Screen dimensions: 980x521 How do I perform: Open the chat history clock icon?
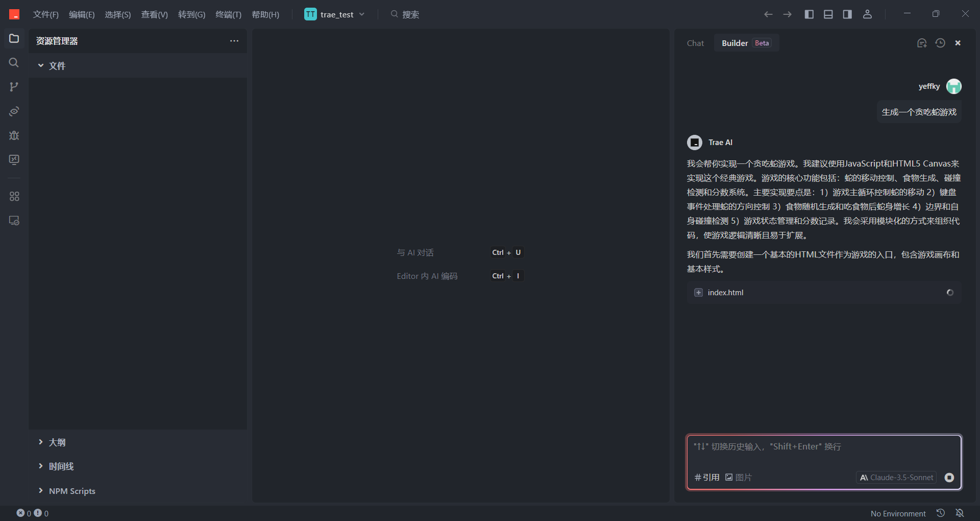[940, 43]
